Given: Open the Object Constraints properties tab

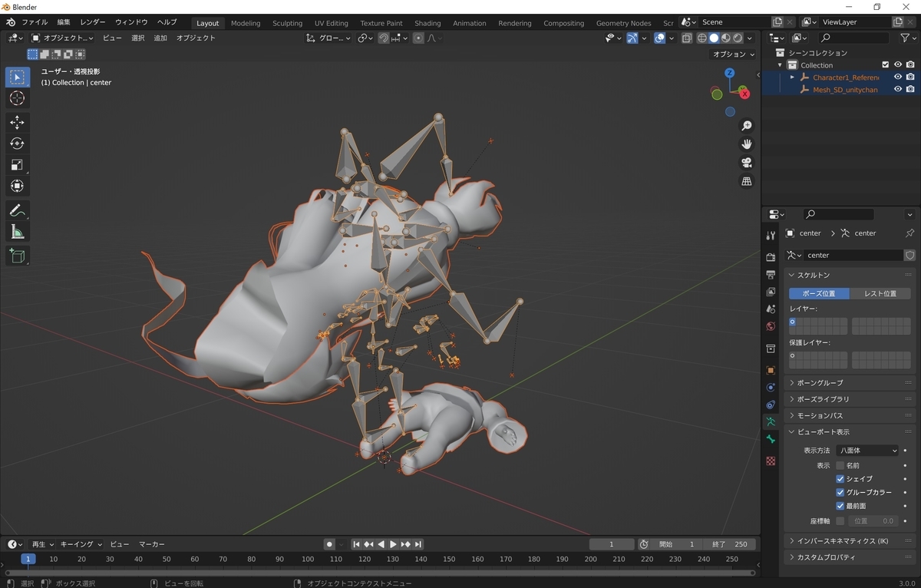Looking at the screenshot, I should click(x=771, y=405).
